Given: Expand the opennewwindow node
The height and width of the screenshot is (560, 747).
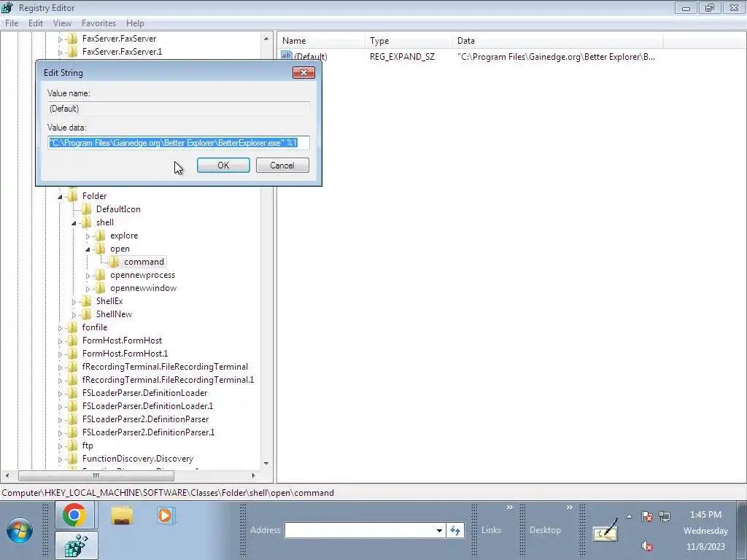Looking at the screenshot, I should (x=88, y=289).
